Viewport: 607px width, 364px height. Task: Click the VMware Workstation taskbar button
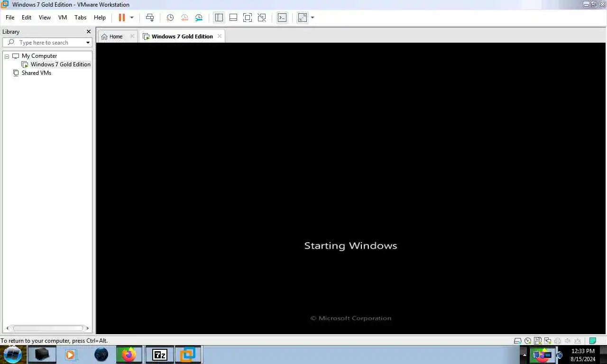pyautogui.click(x=189, y=355)
